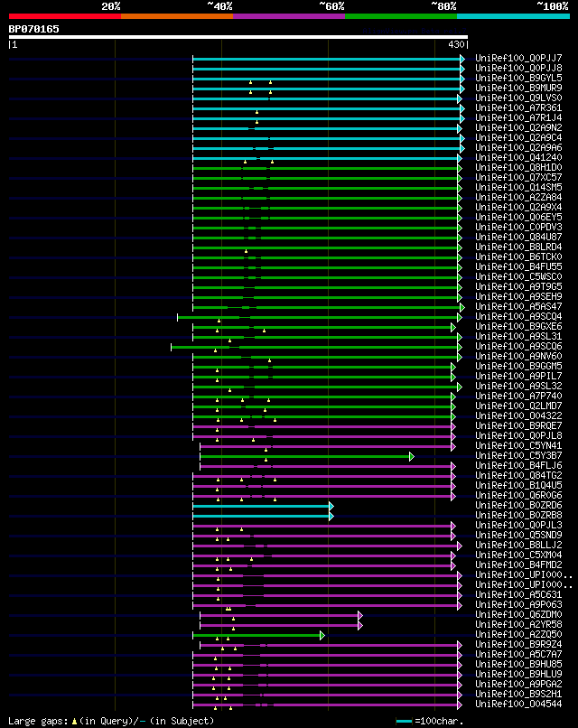
Task: Select the UniRef100_Q7XC57 label
Action: 518,178
